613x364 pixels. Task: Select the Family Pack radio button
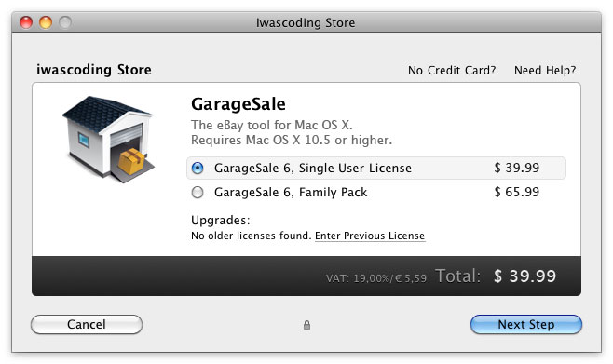tap(198, 192)
